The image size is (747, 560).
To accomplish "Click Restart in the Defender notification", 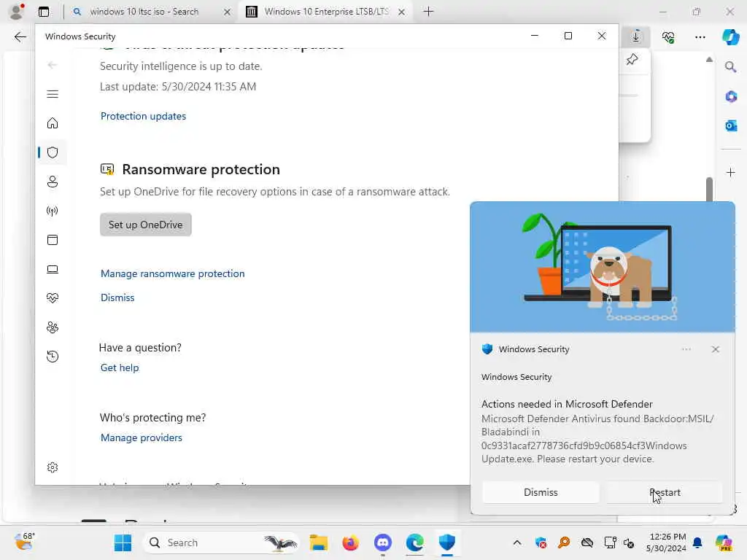I will (x=665, y=492).
